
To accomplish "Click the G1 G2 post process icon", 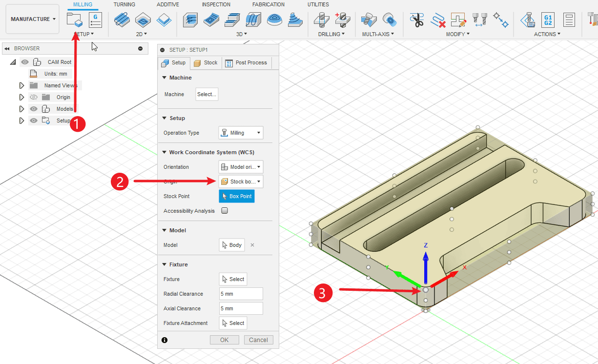I will (548, 20).
